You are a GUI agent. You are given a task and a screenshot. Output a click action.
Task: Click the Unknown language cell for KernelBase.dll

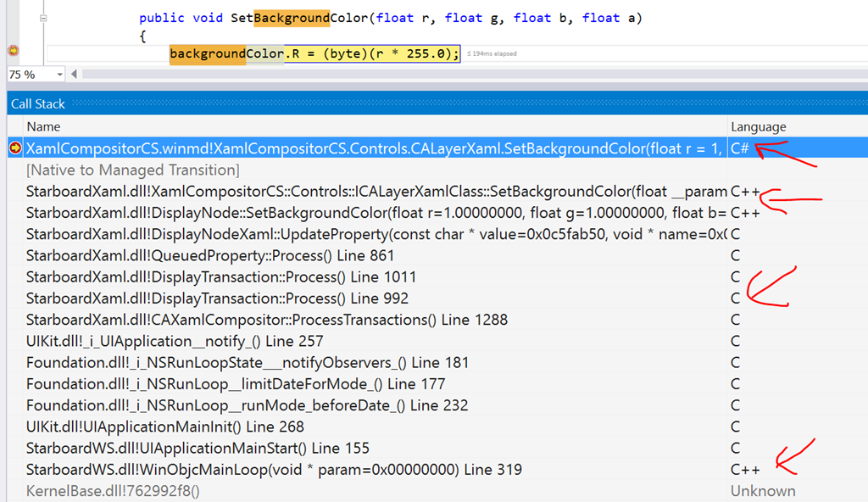point(763,491)
